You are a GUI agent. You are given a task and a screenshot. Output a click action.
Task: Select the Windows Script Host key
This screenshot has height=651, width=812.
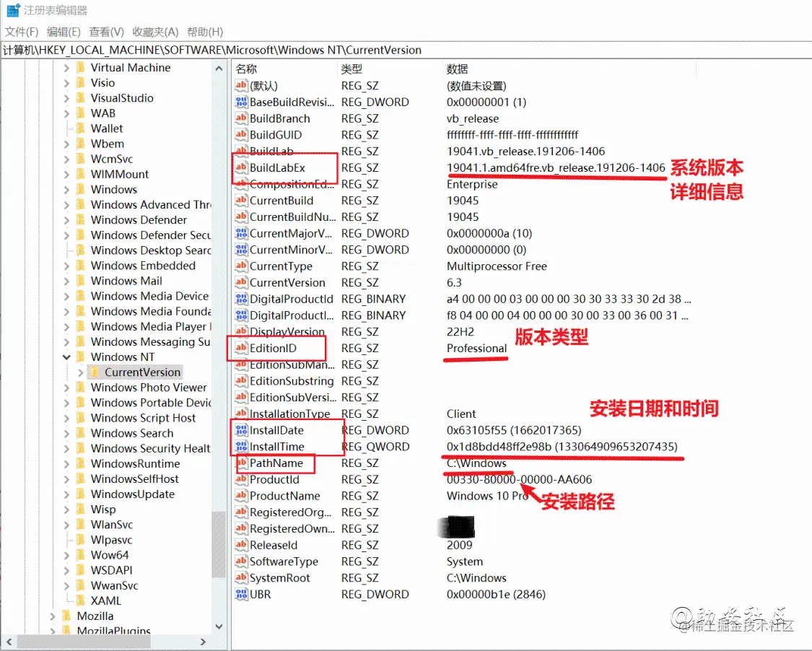tap(143, 418)
